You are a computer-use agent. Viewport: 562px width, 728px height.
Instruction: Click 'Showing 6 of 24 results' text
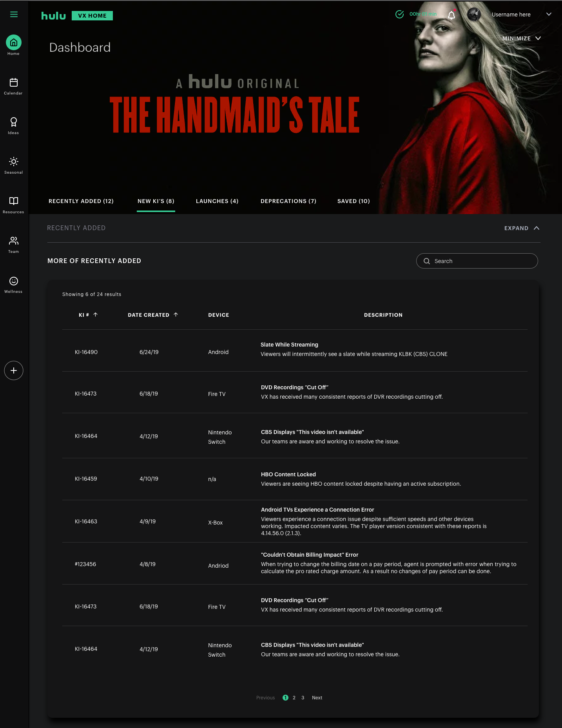(92, 294)
